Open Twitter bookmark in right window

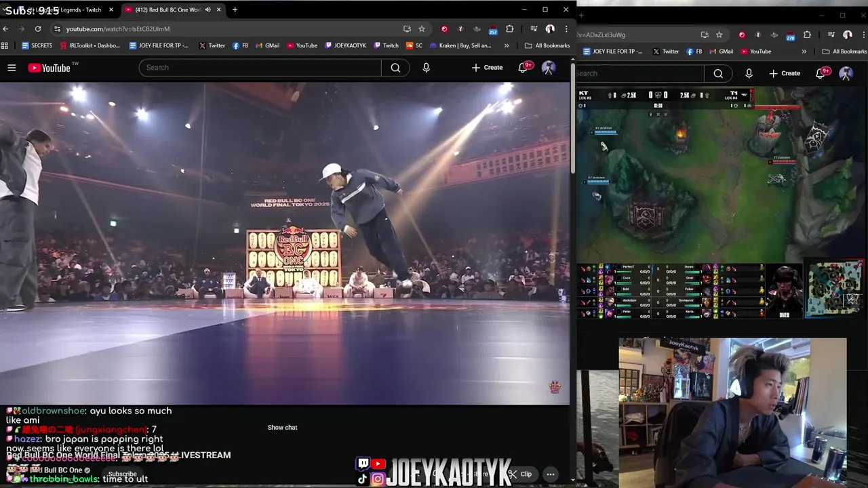click(665, 51)
